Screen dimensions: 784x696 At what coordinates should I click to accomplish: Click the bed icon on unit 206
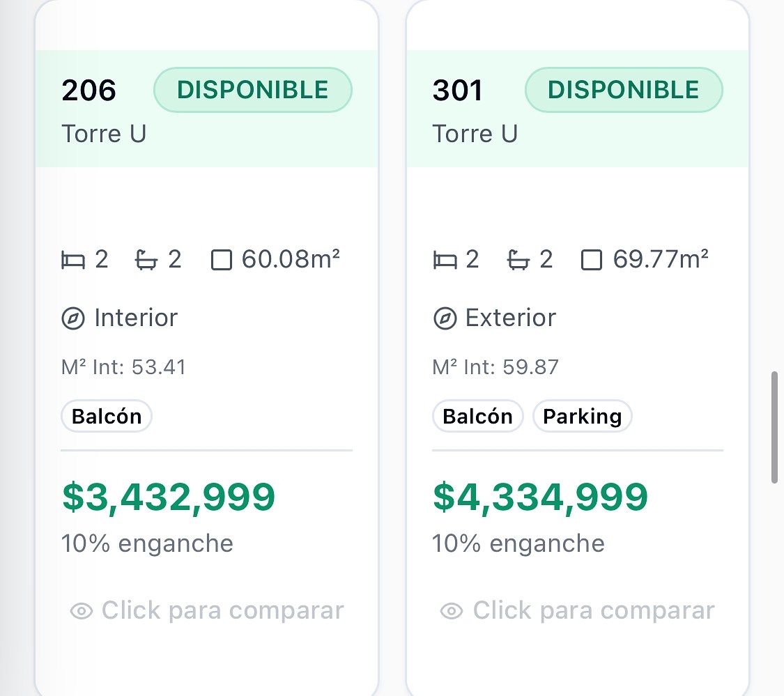73,260
